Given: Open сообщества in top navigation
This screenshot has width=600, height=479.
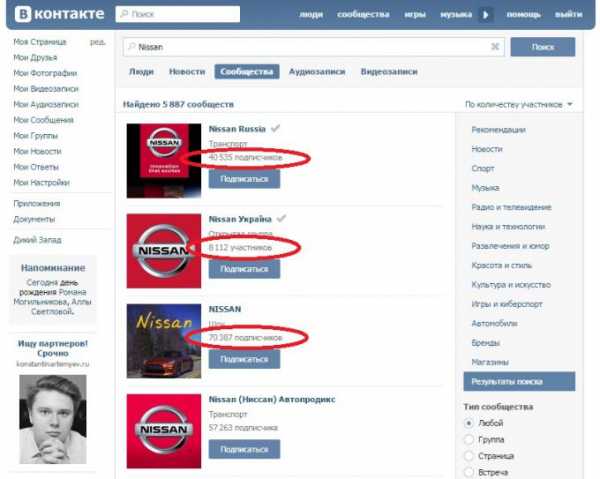Looking at the screenshot, I should coord(363,15).
